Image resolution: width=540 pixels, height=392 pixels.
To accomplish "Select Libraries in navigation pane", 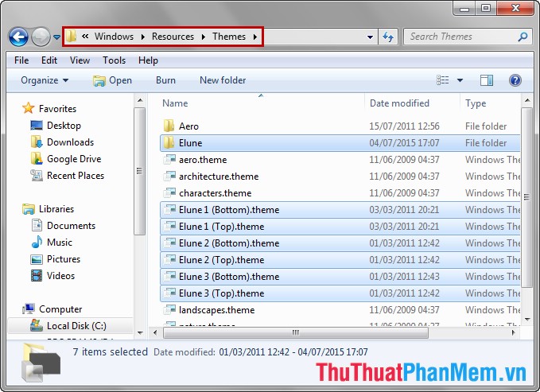I will (x=48, y=209).
